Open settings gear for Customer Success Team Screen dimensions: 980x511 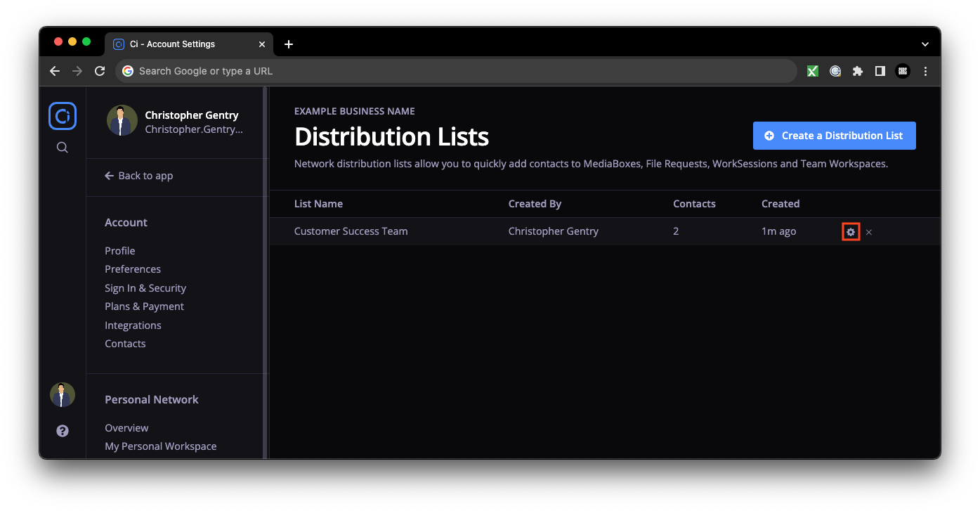click(851, 232)
